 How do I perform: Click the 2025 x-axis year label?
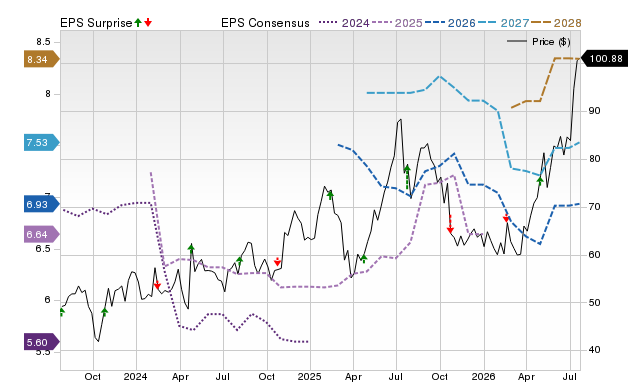pyautogui.click(x=309, y=376)
